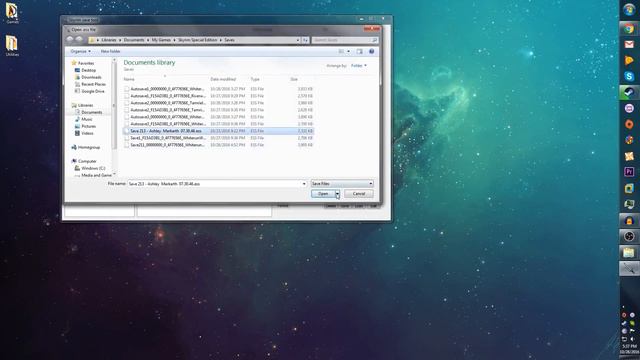Click the sword icon in taskbar
Viewport: 640px width, 360px height.
629,268
